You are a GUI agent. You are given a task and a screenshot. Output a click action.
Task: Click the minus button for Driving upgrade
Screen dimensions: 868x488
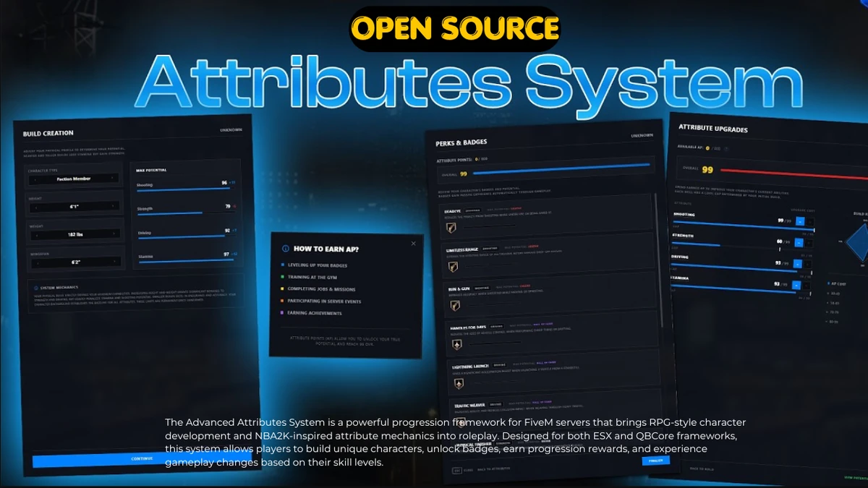point(797,263)
